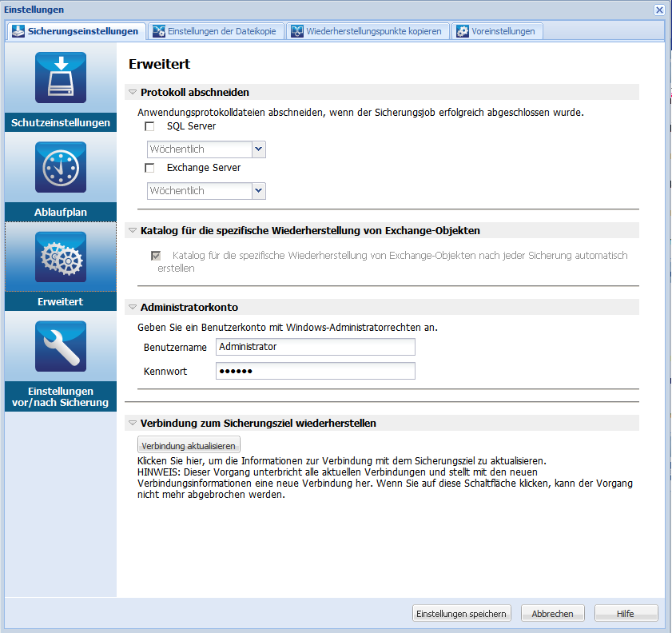
Task: Switch to the Voreinstellungen tab
Action: [x=497, y=31]
